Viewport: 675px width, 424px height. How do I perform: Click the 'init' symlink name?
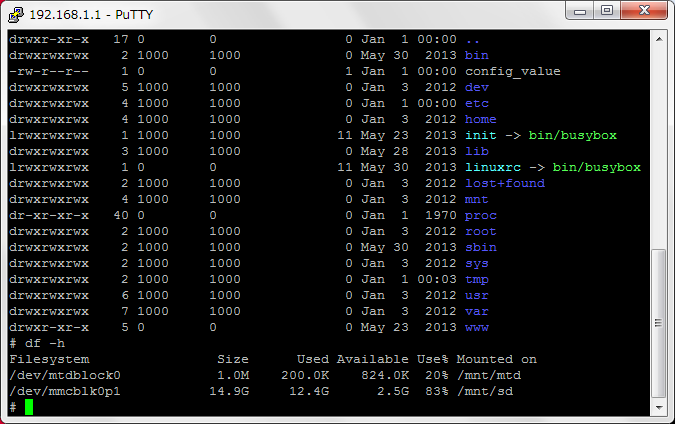point(481,135)
